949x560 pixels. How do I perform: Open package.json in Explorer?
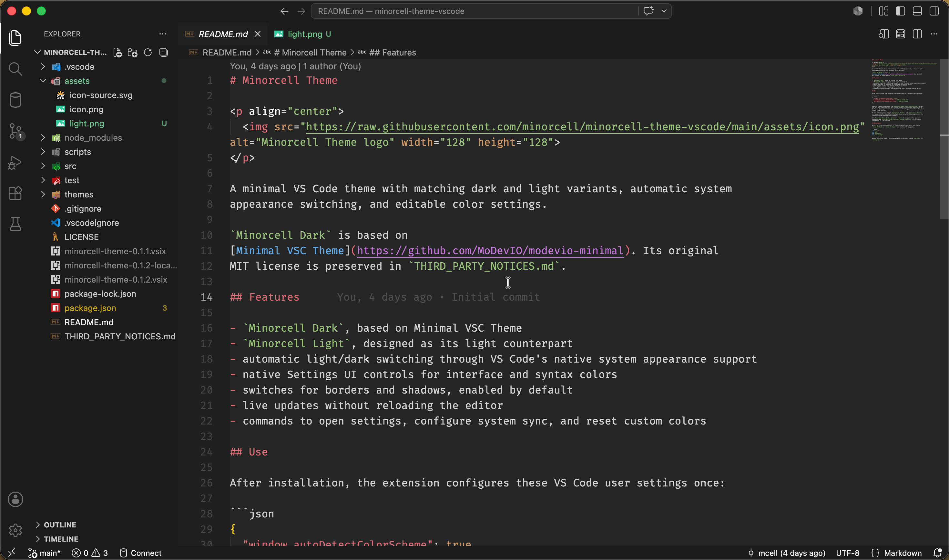pos(90,308)
